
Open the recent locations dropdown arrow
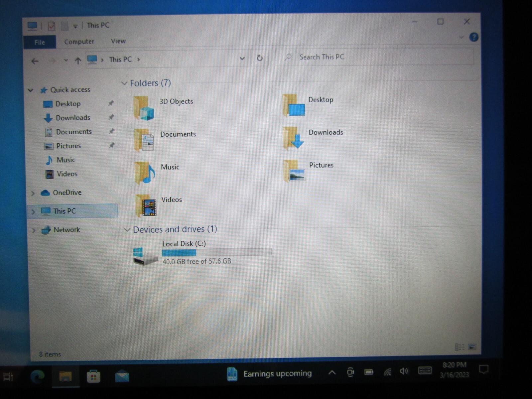[x=66, y=61]
